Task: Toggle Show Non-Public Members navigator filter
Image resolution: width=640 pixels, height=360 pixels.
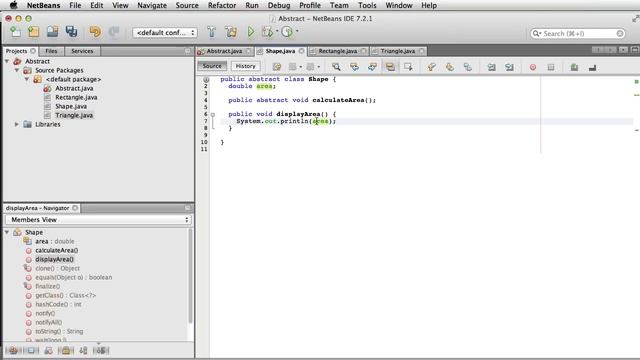Action: tap(66, 351)
